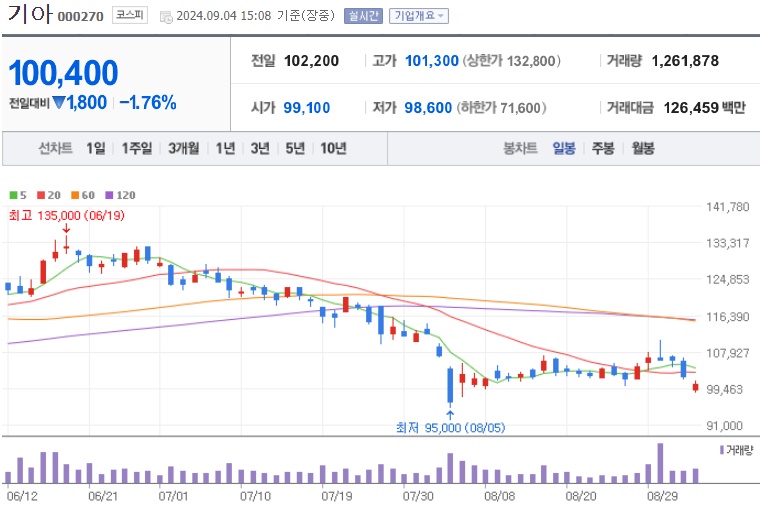760x510 pixels.
Task: Select the 1일 line chart tab
Action: point(95,148)
